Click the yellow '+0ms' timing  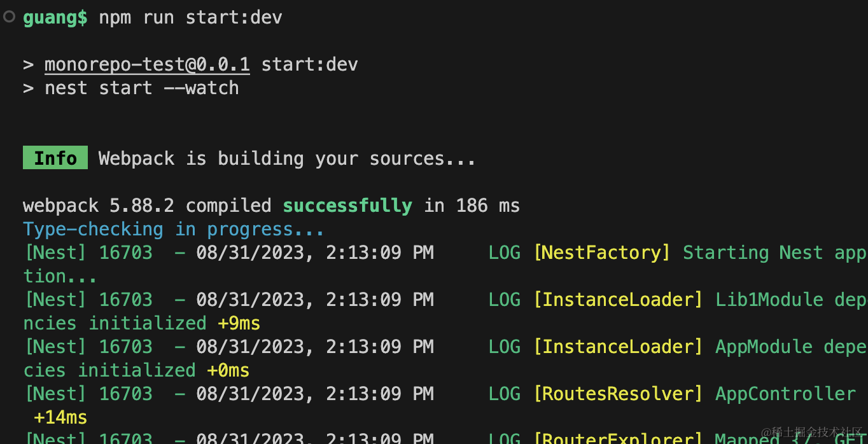coord(228,370)
